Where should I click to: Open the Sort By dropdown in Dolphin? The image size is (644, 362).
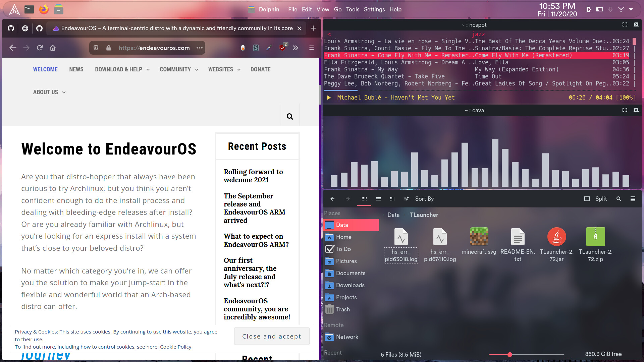(424, 199)
